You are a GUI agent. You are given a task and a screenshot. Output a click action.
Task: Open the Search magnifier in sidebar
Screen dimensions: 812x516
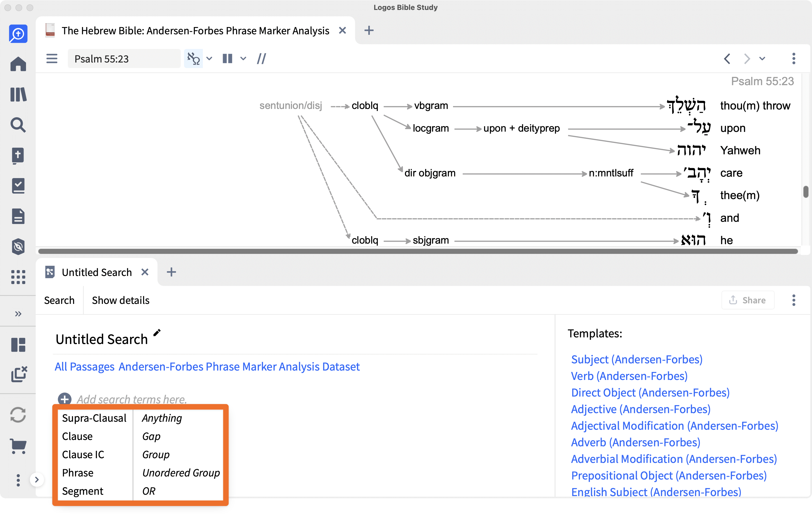18,125
